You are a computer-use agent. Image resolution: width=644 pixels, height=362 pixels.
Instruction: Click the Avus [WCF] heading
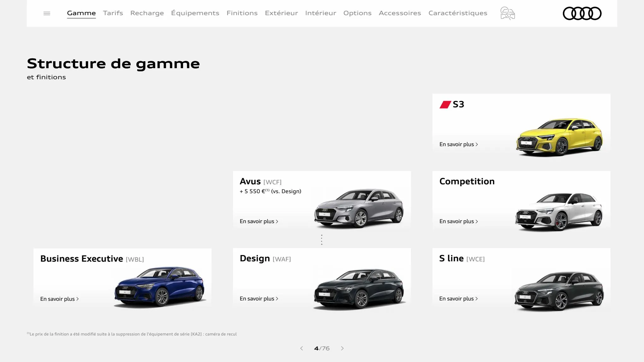point(260,181)
